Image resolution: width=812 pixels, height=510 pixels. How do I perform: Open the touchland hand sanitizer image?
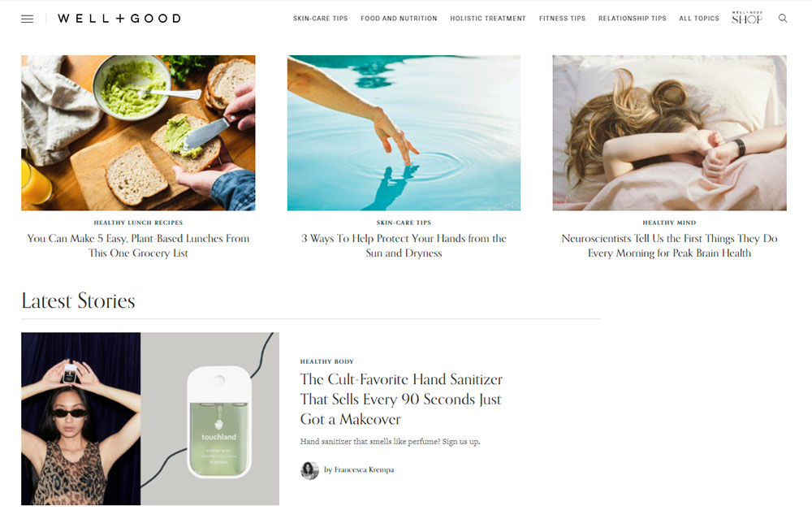click(150, 418)
